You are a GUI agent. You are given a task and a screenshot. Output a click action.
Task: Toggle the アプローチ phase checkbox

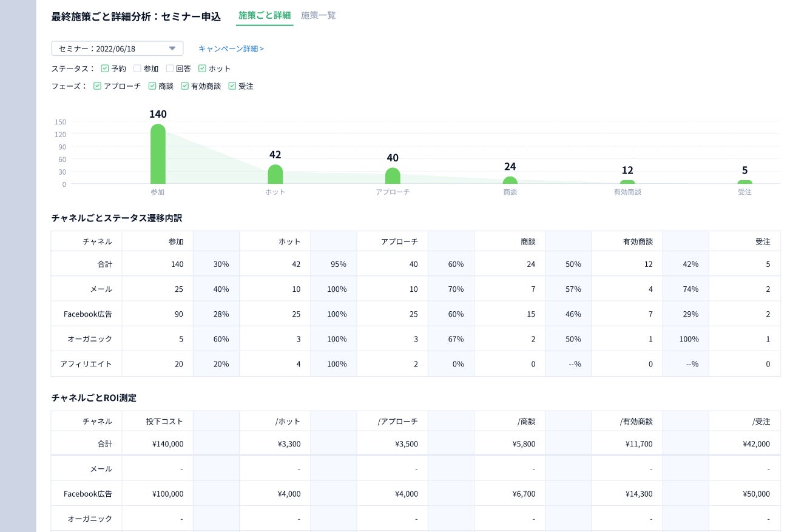tap(98, 86)
